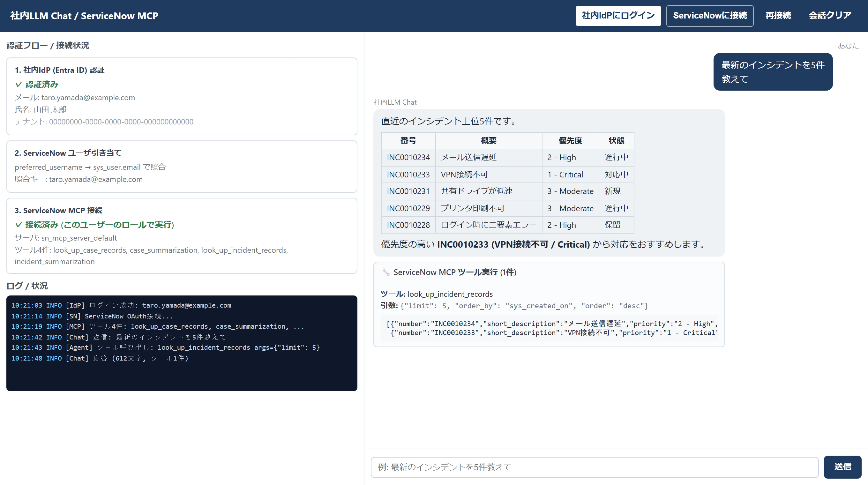Focus the chat message input field
The image size is (868, 485).
pyautogui.click(x=595, y=467)
